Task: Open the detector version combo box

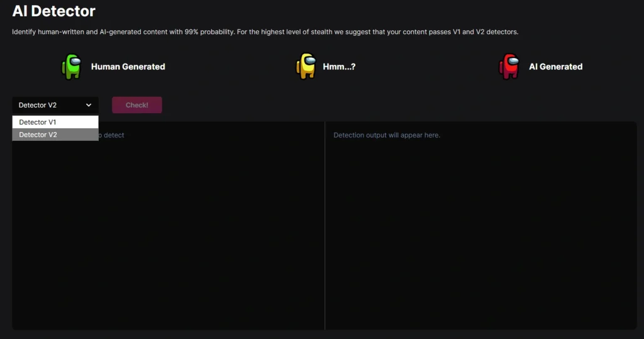Action: coord(55,105)
